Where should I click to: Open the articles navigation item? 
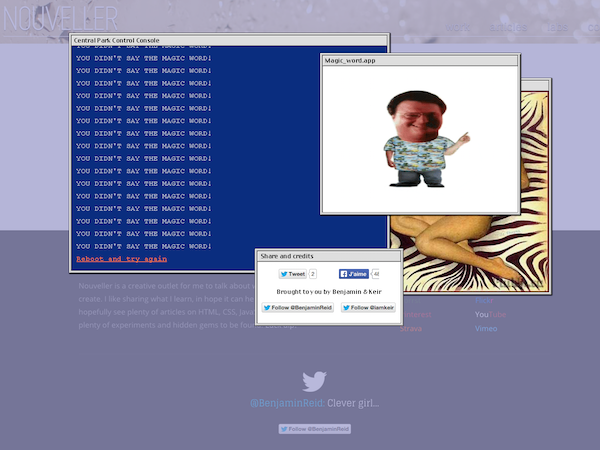[508, 28]
